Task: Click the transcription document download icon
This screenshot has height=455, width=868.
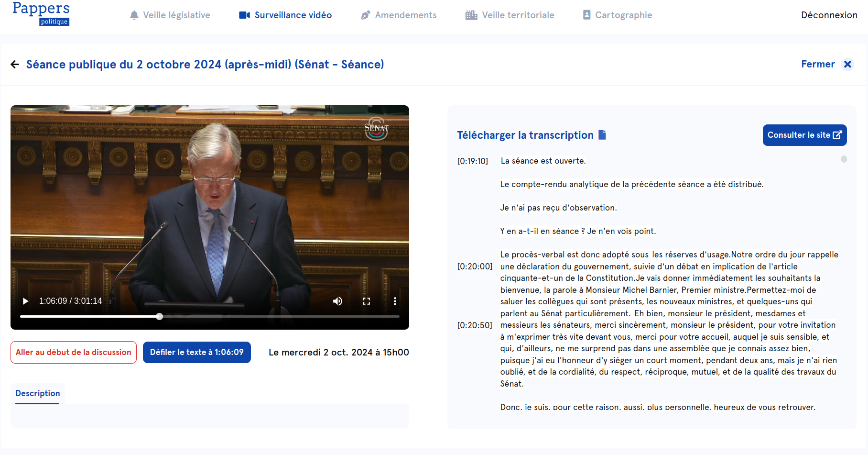Action: 602,135
